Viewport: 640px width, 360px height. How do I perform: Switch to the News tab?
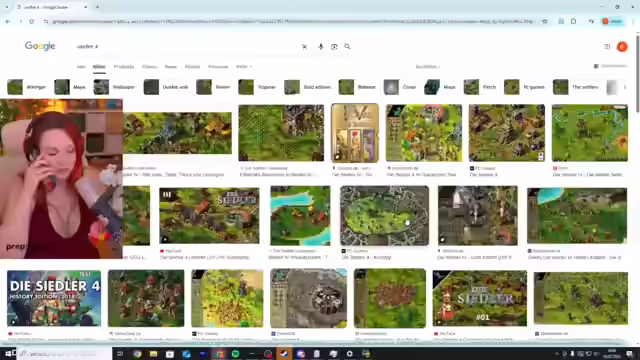[171, 67]
